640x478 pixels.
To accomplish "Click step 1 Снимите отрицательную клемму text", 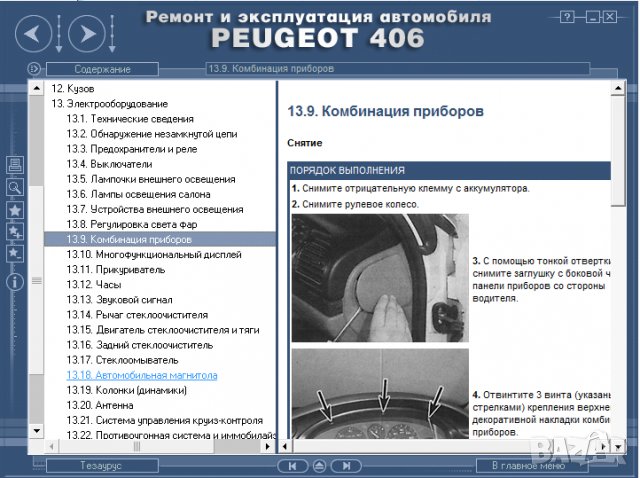I will click(x=411, y=189).
